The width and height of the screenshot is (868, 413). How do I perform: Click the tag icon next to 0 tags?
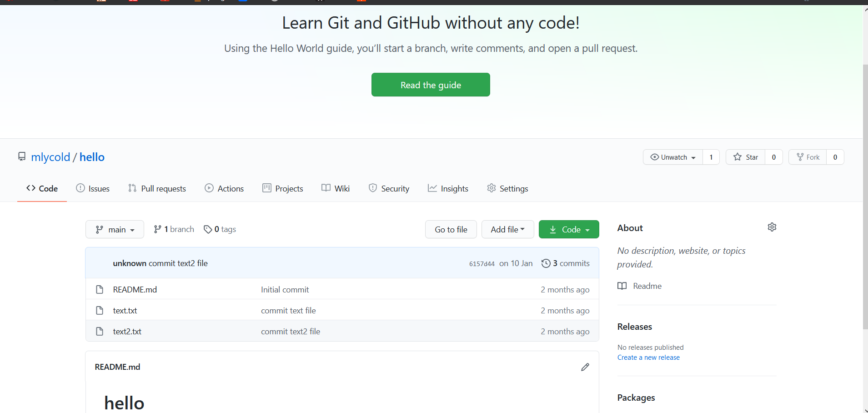point(208,229)
